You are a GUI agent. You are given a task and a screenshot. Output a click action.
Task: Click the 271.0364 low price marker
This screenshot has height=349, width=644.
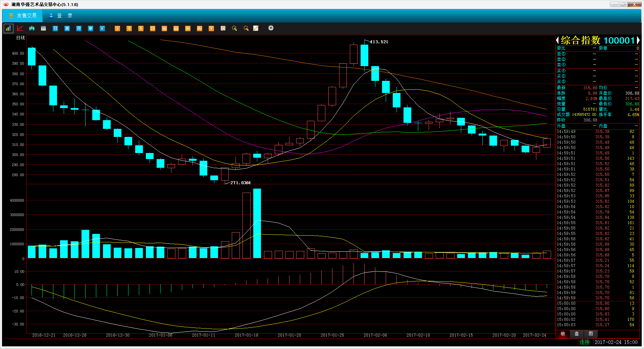pos(240,183)
